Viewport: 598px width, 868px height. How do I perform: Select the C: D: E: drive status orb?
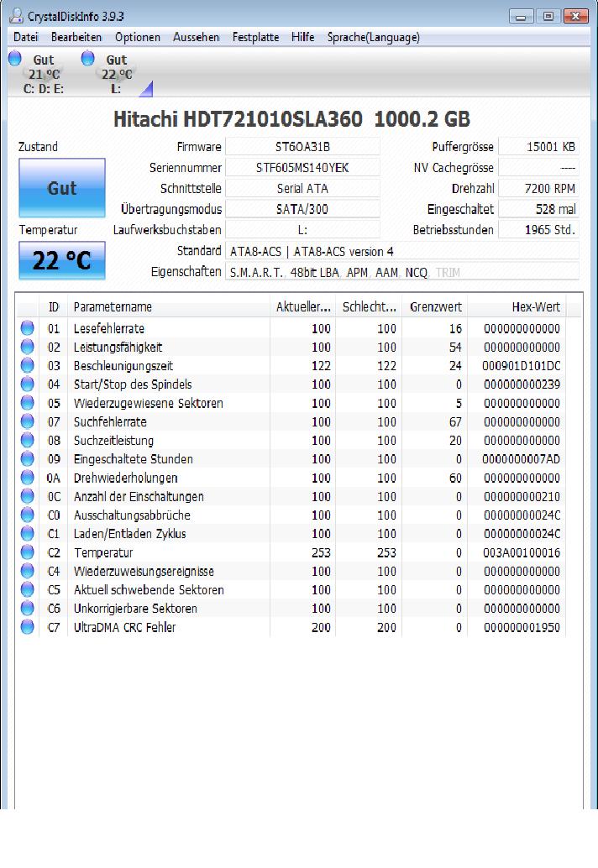[x=15, y=58]
